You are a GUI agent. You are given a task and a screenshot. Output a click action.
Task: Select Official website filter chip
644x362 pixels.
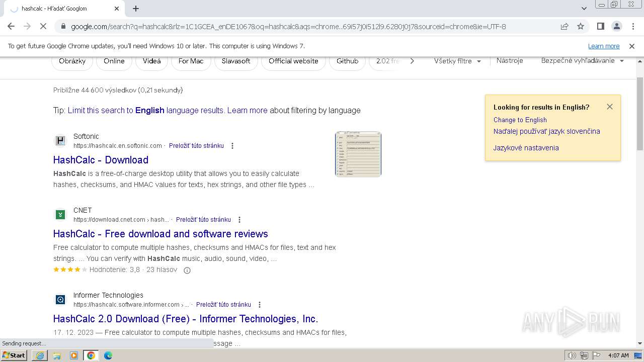pyautogui.click(x=293, y=61)
